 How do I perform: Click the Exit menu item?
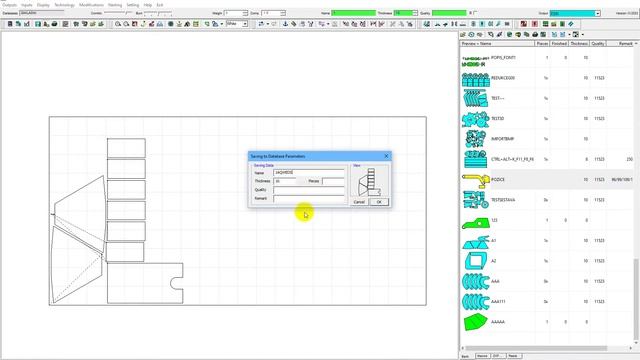point(160,5)
